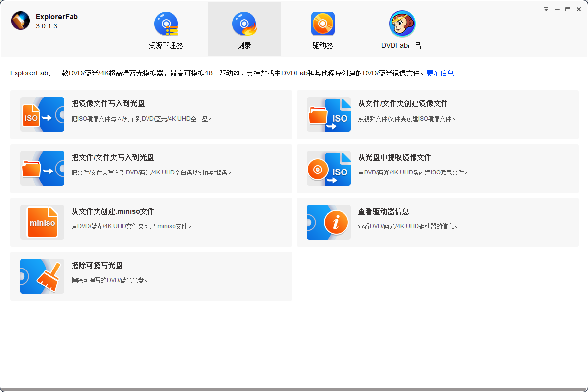The height and width of the screenshot is (392, 588).
Task: Select the 擦除可擦写光盘 title
Action: pyautogui.click(x=97, y=266)
